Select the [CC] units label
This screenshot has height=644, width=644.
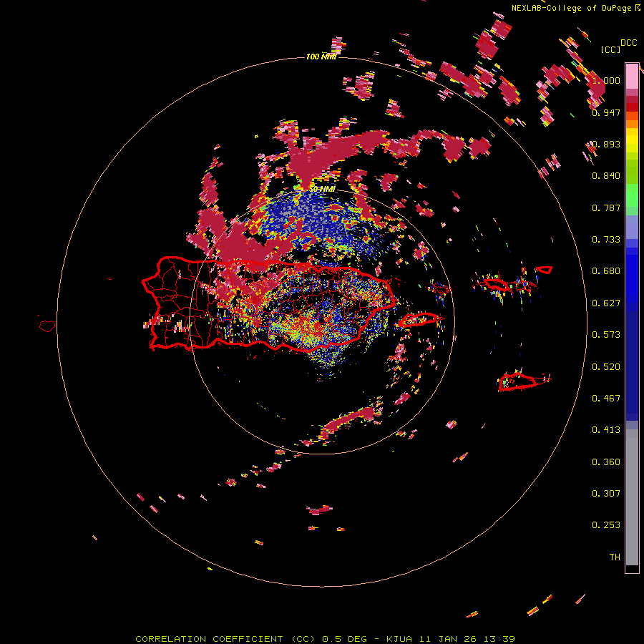(x=610, y=49)
